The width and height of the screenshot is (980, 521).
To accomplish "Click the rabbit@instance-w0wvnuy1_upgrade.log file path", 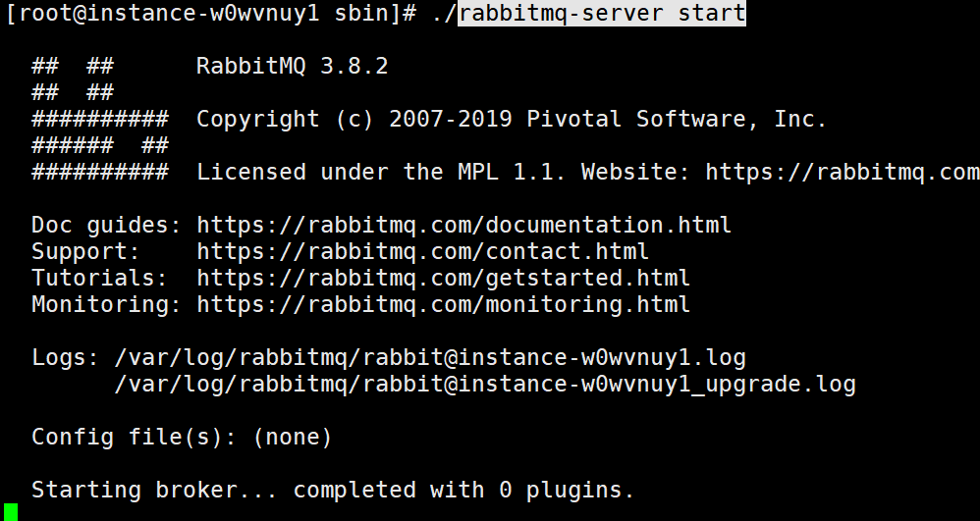I will coord(484,385).
